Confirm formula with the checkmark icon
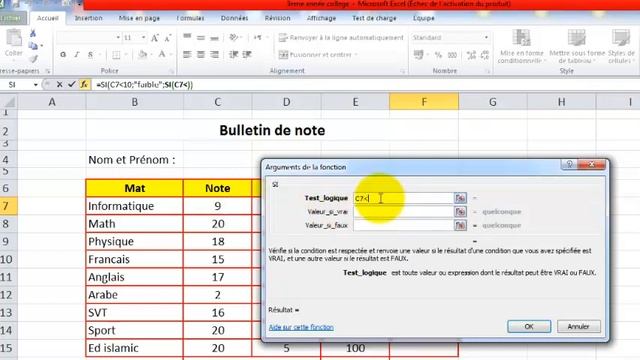Screen dimensions: 640x360 point(71,84)
